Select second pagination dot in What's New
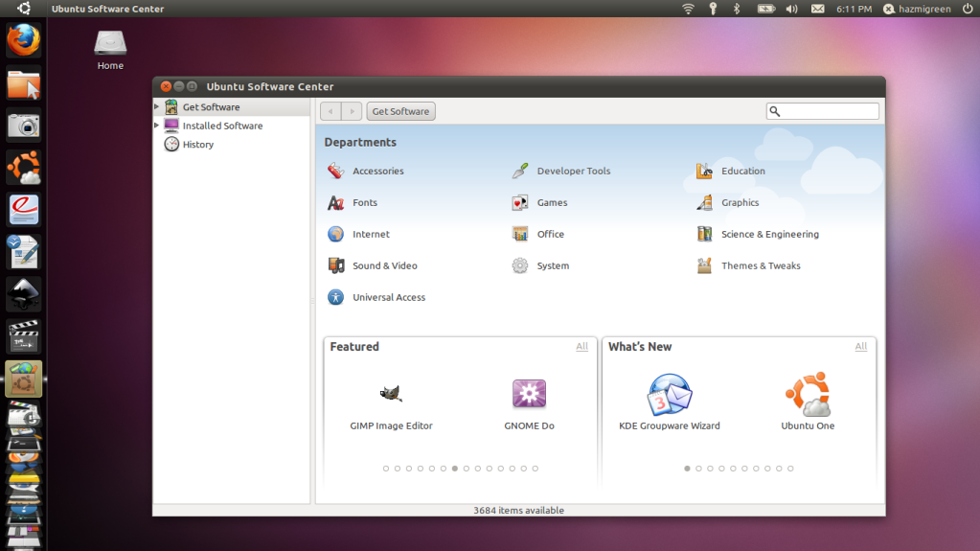Viewport: 980px width, 551px height. tap(698, 469)
